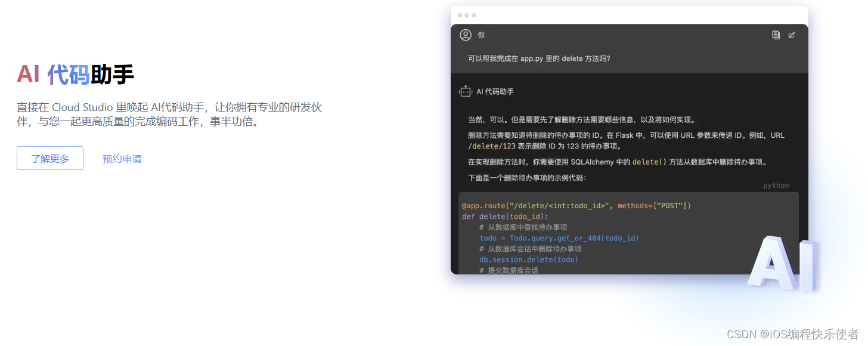Screen dimensions: 868x346
Task: Open the 预约申请 link
Action: [x=122, y=159]
